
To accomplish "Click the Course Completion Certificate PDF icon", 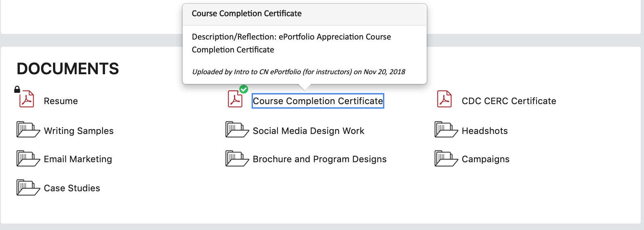I will coord(235,99).
